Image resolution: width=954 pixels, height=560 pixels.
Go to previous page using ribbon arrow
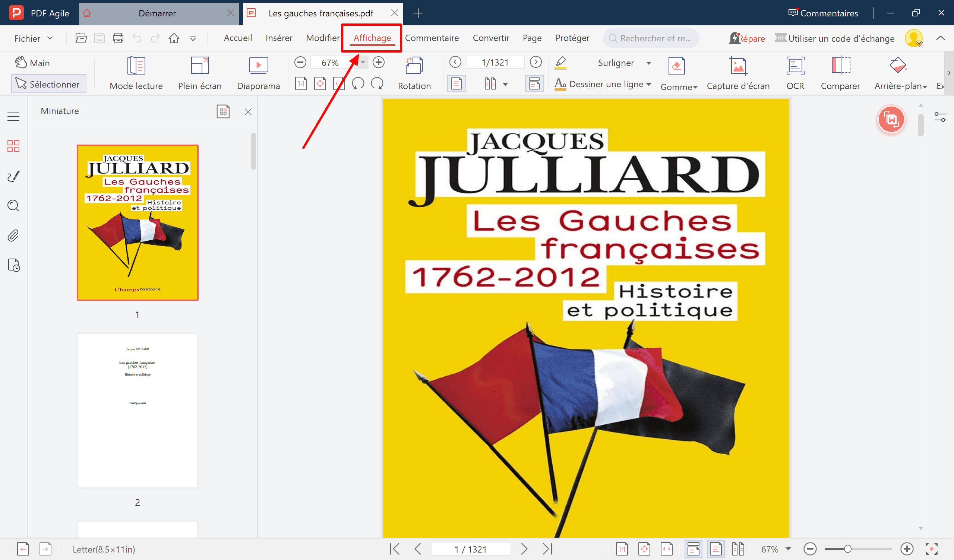point(455,62)
